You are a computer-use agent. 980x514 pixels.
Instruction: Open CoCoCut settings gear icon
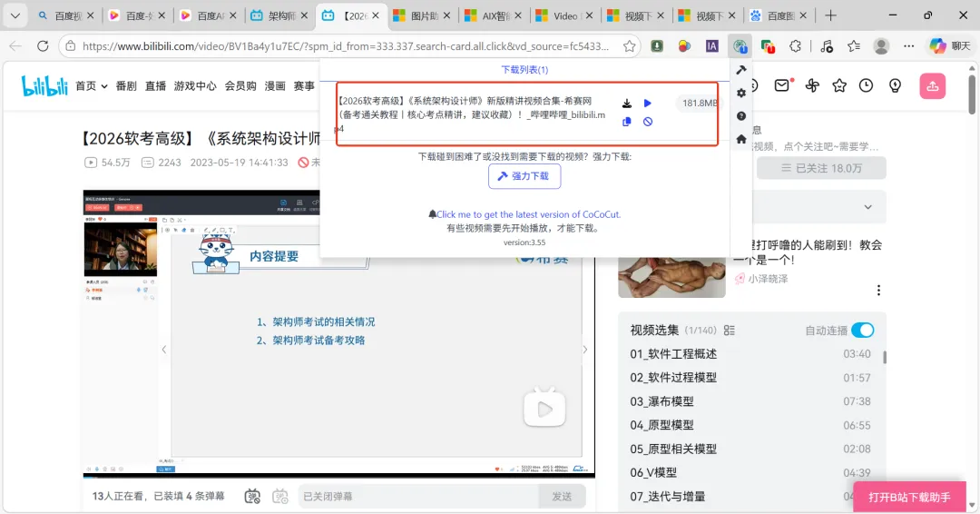741,93
